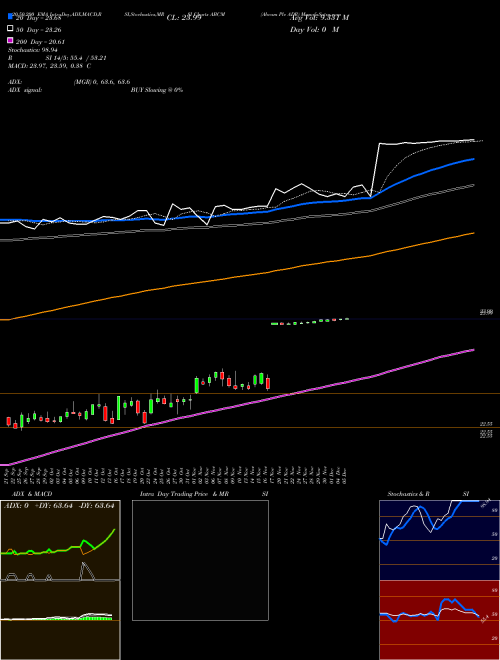Click the 'ADX & MACD' panel title
Screen dimensions: 500x660
[32, 494]
